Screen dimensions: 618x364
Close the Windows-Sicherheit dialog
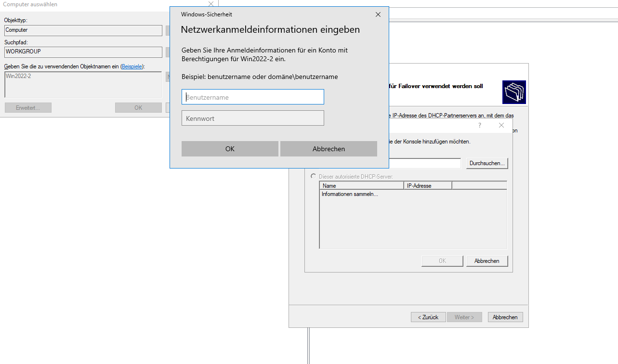pos(378,14)
